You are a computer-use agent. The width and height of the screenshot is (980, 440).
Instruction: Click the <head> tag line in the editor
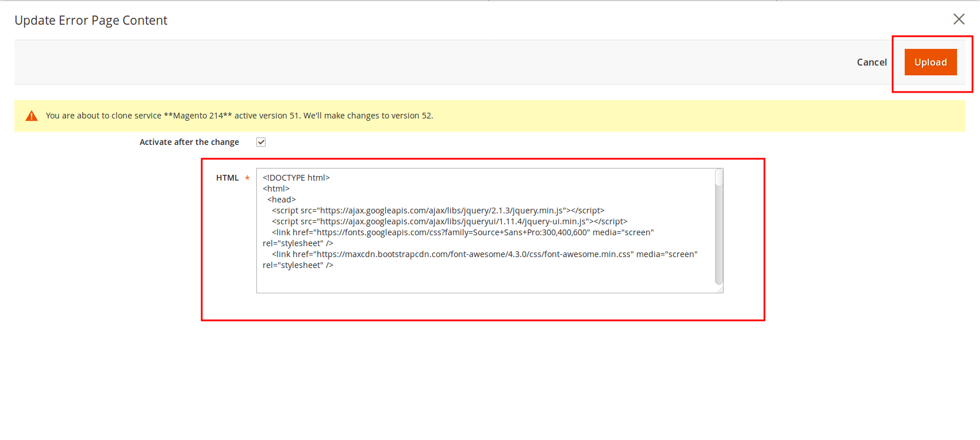point(282,200)
